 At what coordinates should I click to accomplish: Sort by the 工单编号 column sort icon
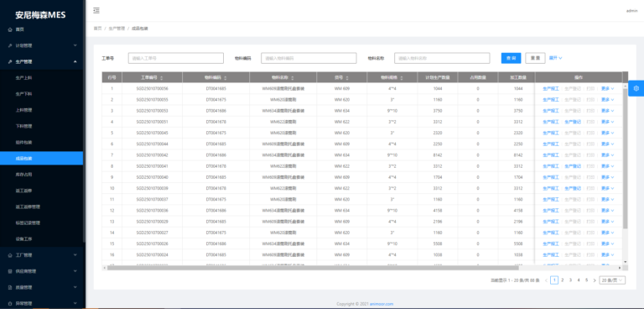(x=161, y=77)
